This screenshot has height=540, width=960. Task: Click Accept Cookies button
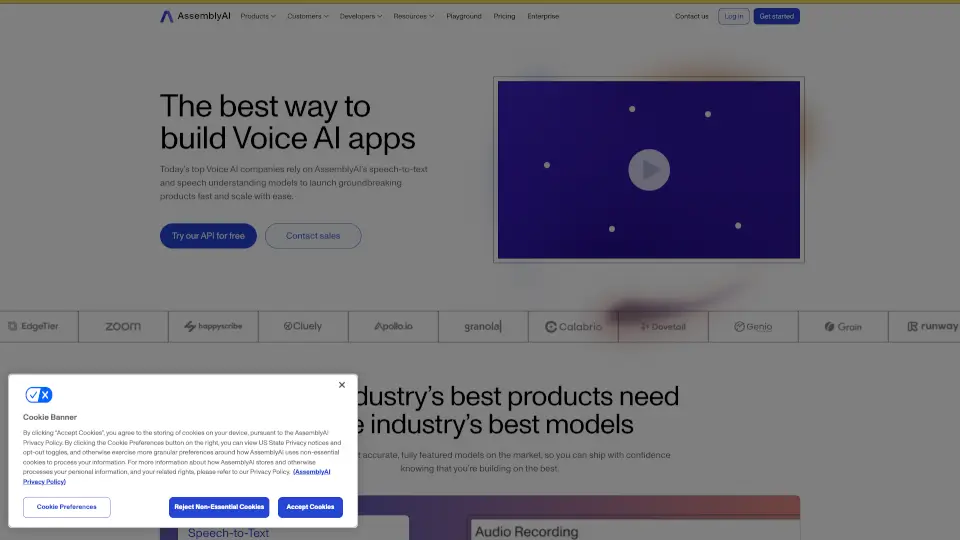pos(310,507)
